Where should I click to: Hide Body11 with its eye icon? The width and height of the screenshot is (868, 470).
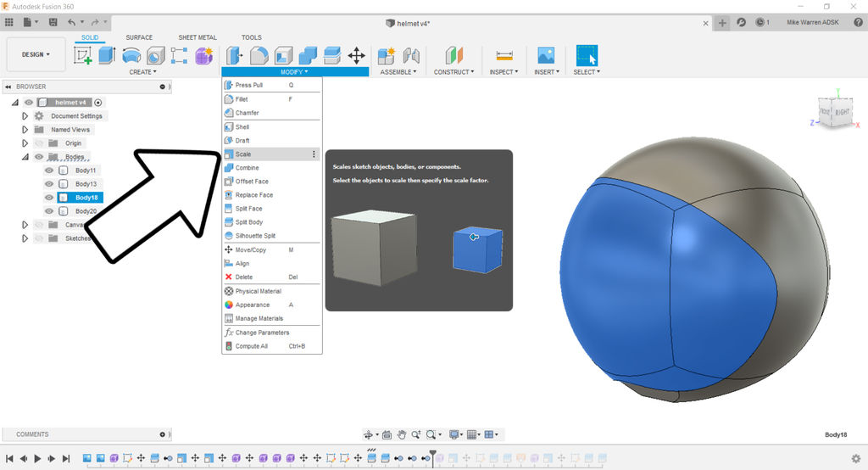click(49, 171)
